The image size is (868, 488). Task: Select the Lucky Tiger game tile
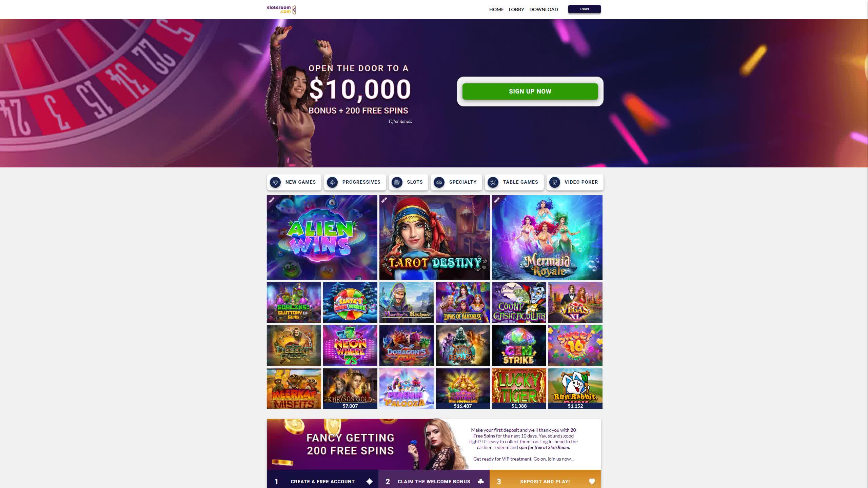point(519,389)
